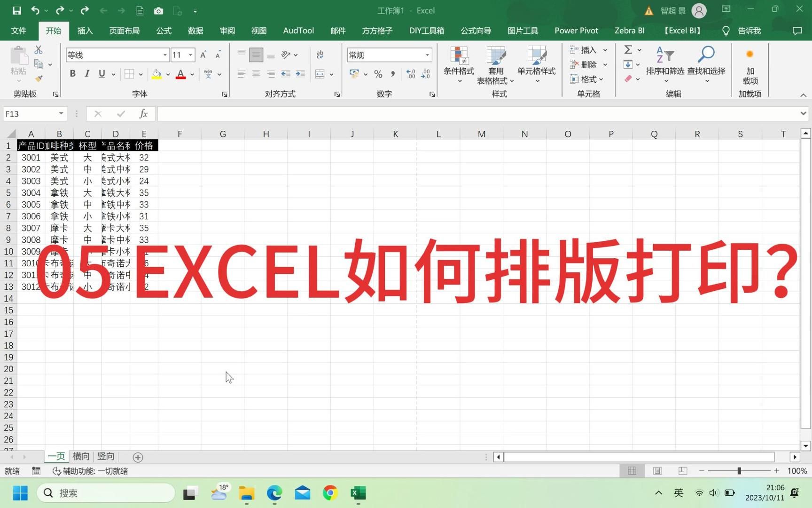
Task: Collapse the ribbon
Action: 803,95
